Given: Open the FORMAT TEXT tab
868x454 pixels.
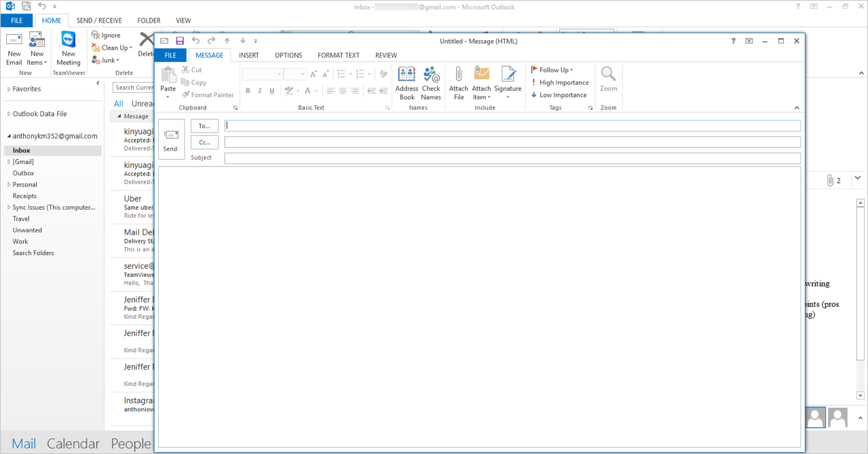Looking at the screenshot, I should 338,55.
